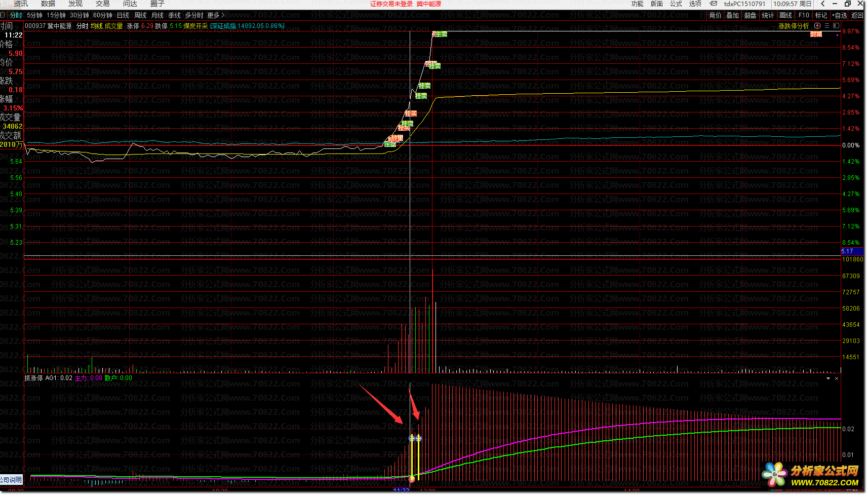Screen dimensions: 868x495
Task: Click stock name 000937 冀中能源
Action: (48, 26)
